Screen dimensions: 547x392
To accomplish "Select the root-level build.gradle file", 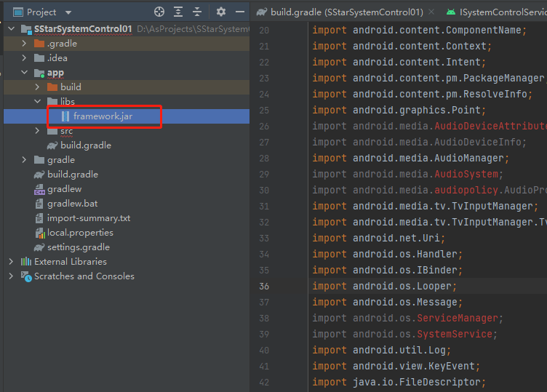I will (73, 175).
